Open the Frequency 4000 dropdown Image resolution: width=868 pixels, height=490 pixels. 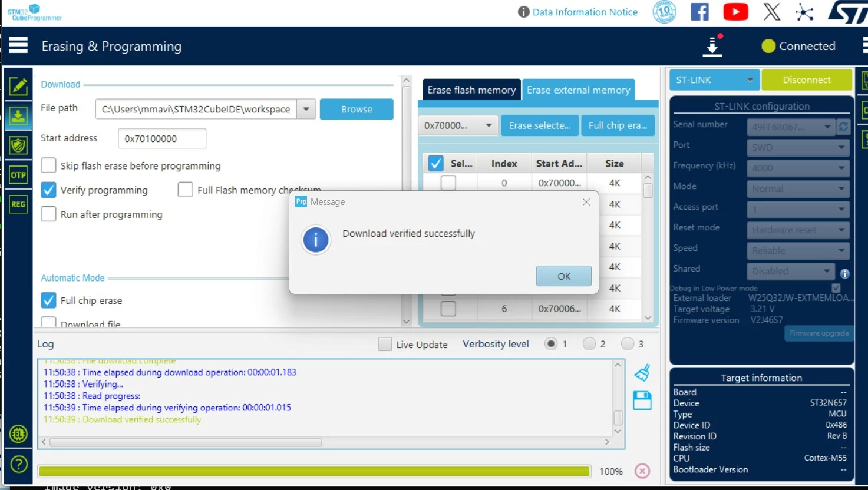click(798, 168)
